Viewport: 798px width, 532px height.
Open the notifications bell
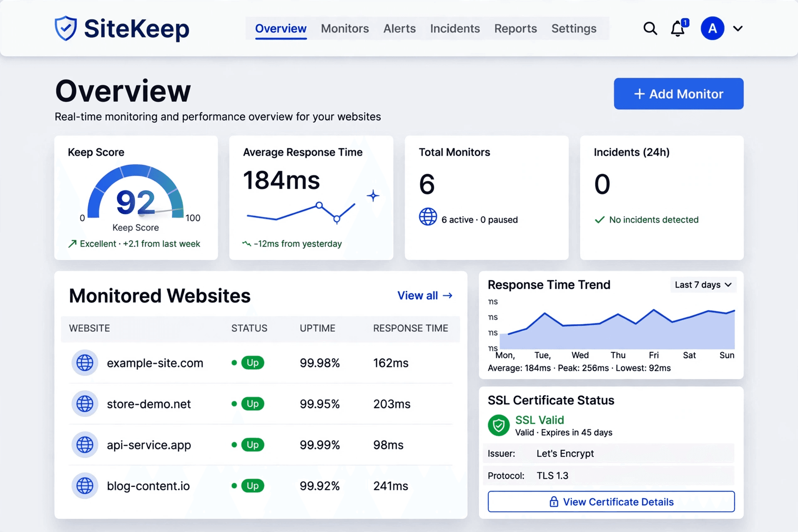(678, 28)
